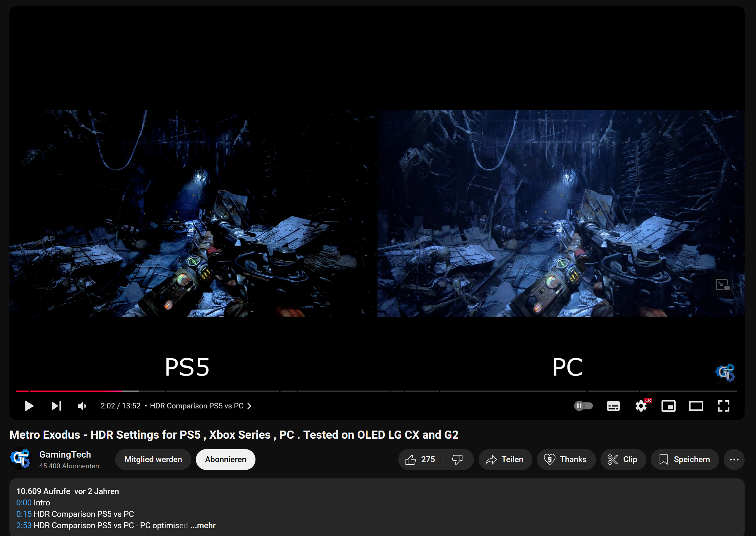Image resolution: width=756 pixels, height=536 pixels.
Task: Skip to the next video
Action: click(x=56, y=406)
